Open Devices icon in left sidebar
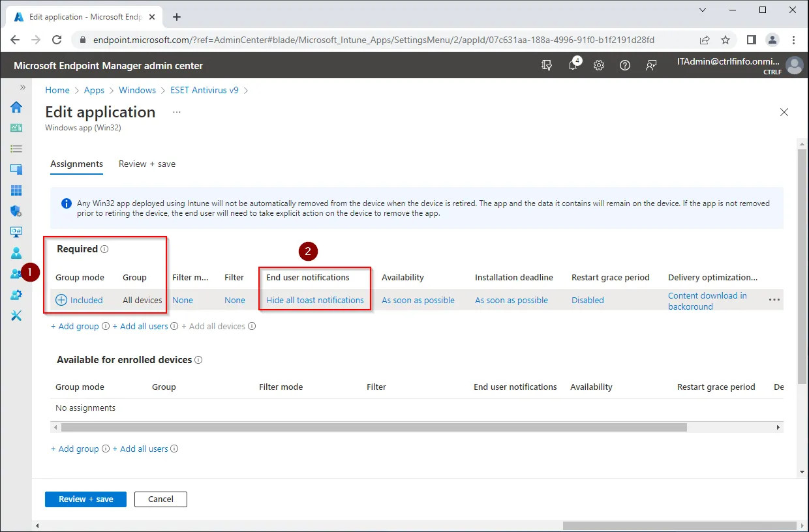 point(16,170)
